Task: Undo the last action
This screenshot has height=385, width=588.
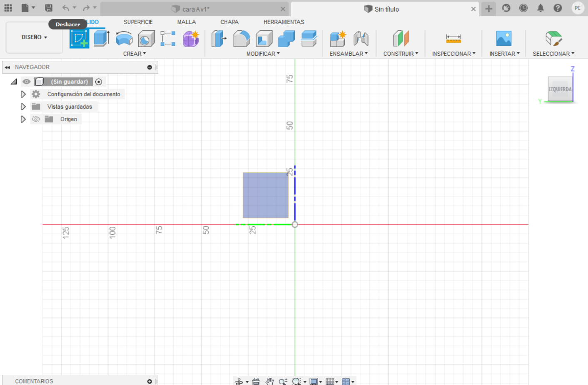Action: click(x=66, y=8)
